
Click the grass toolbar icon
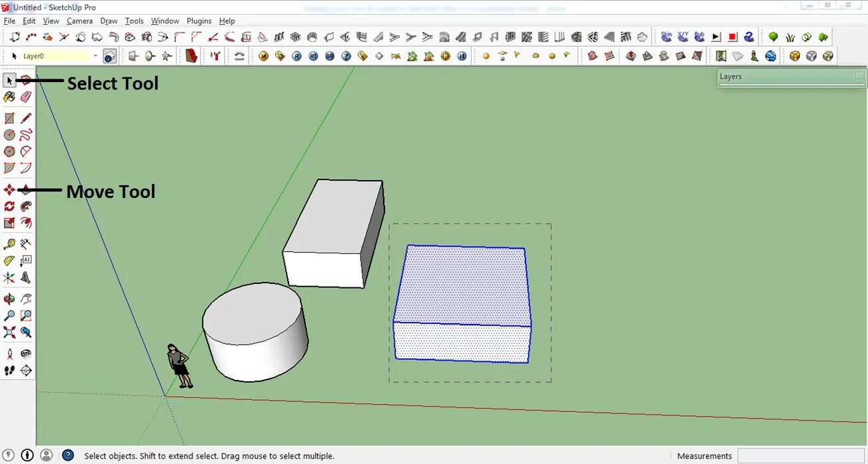point(790,37)
